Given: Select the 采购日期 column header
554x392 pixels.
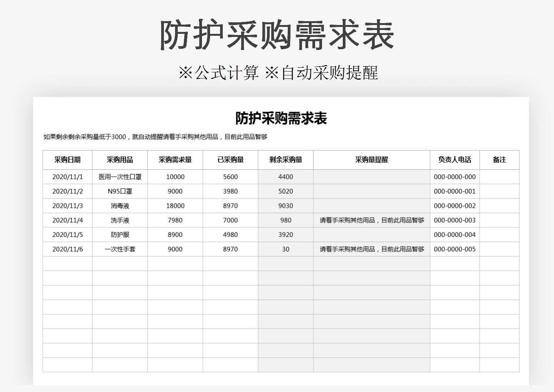Looking at the screenshot, I should pyautogui.click(x=67, y=160).
